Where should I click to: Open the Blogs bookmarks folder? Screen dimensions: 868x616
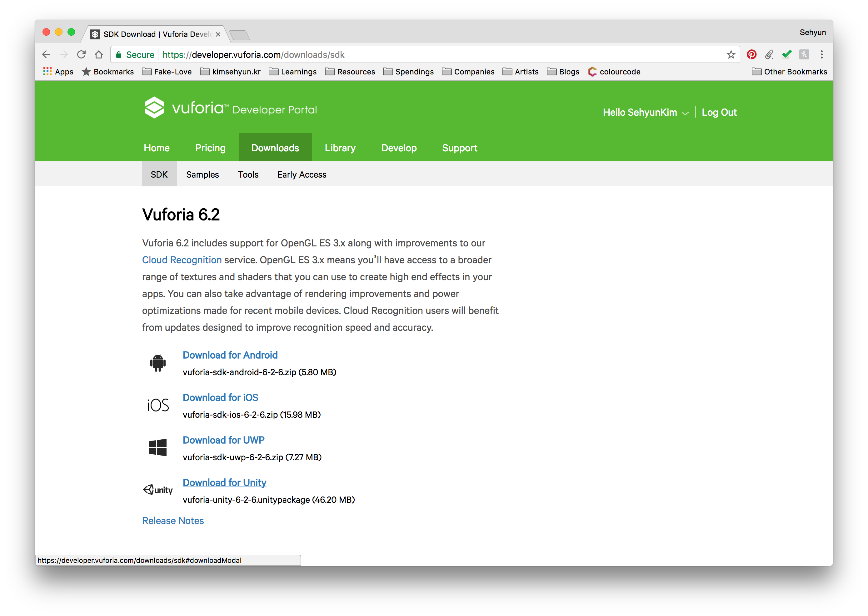coord(563,72)
